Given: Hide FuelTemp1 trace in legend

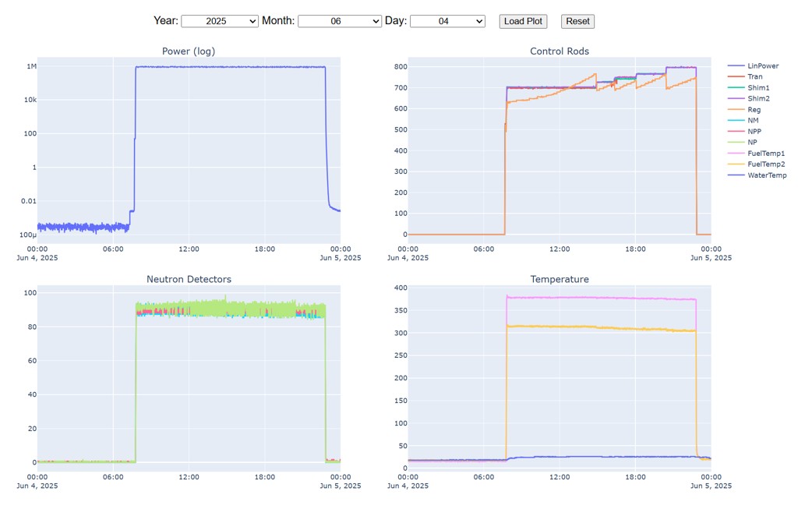Looking at the screenshot, I should click(765, 154).
